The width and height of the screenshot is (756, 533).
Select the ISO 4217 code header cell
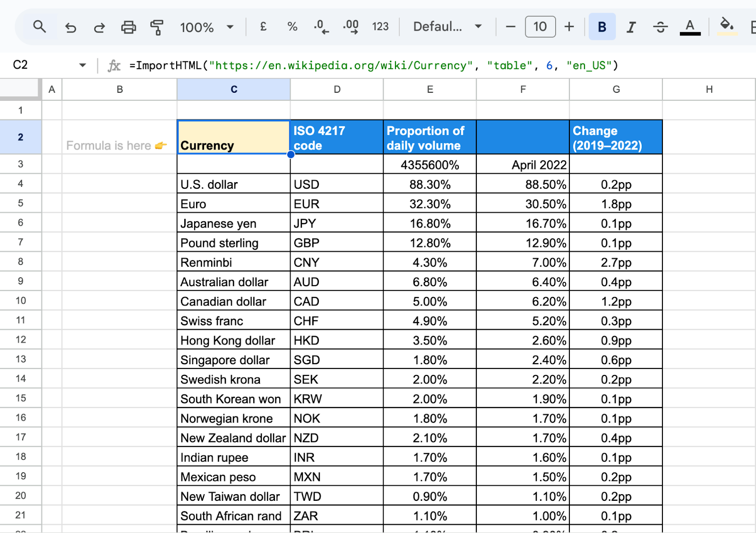[x=337, y=137]
